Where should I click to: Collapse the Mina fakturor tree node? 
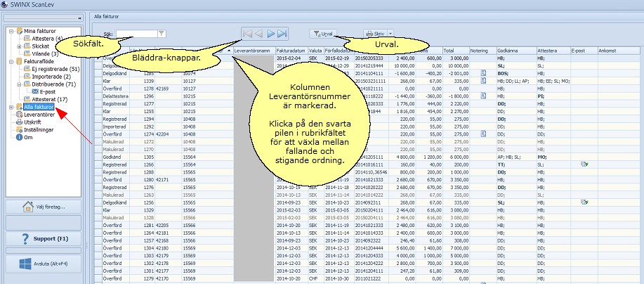pos(11,31)
